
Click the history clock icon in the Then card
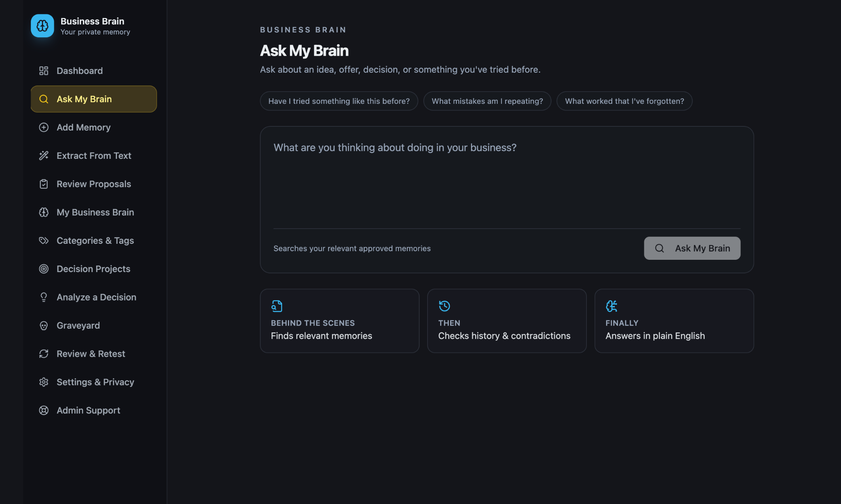pos(444,306)
